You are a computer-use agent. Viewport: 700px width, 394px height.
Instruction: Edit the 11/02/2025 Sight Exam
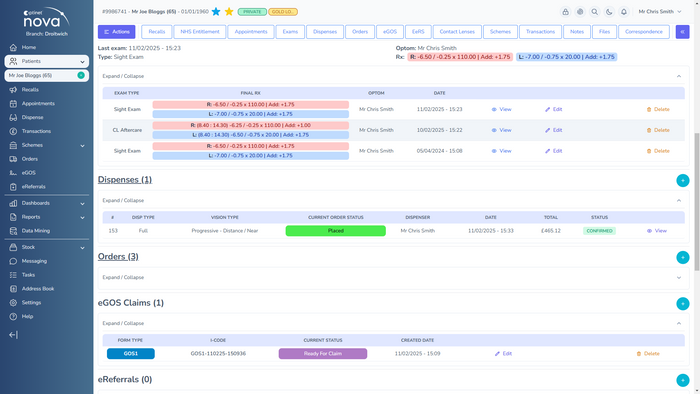coord(554,109)
